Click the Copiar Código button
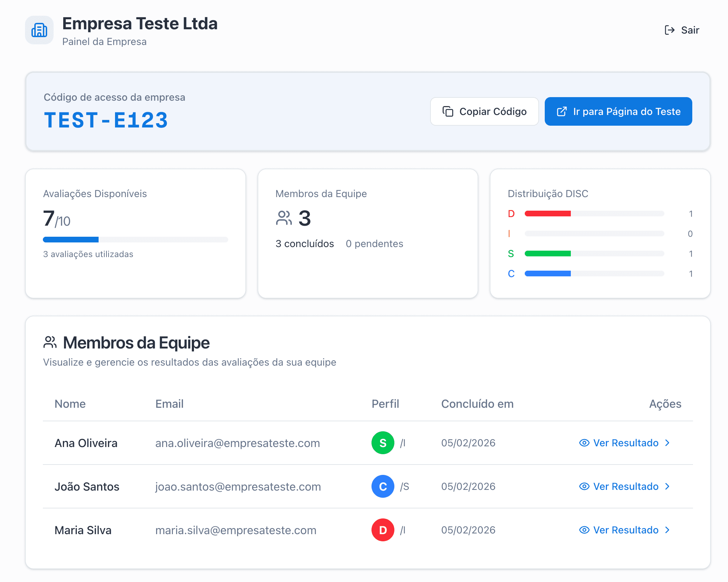Image resolution: width=728 pixels, height=582 pixels. point(484,111)
